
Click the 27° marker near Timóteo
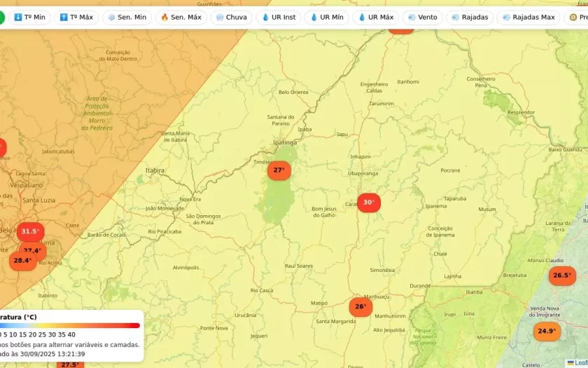(279, 170)
